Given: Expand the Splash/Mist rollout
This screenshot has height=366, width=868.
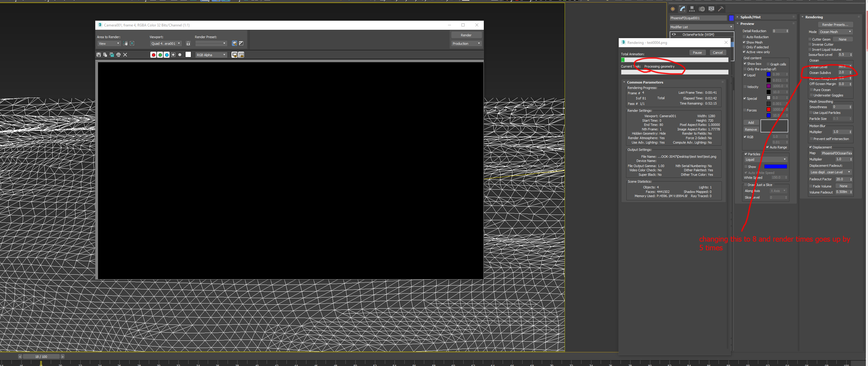Looking at the screenshot, I should click(750, 17).
